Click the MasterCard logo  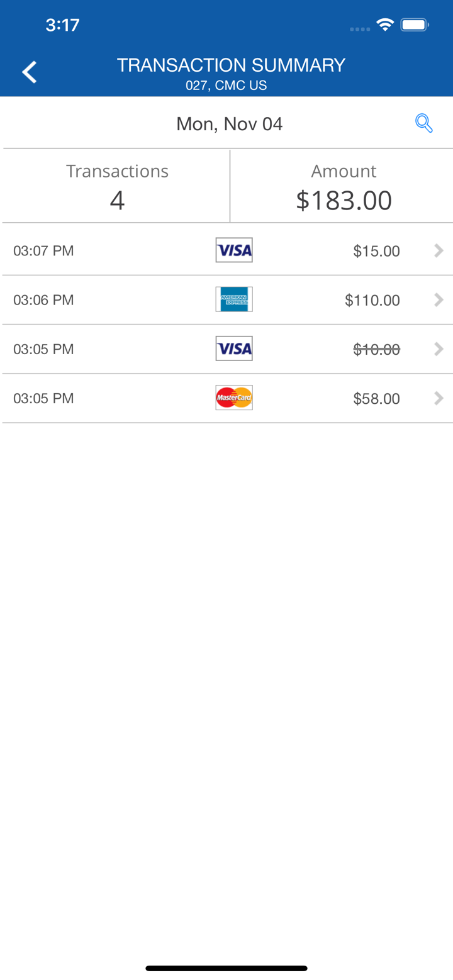click(234, 398)
